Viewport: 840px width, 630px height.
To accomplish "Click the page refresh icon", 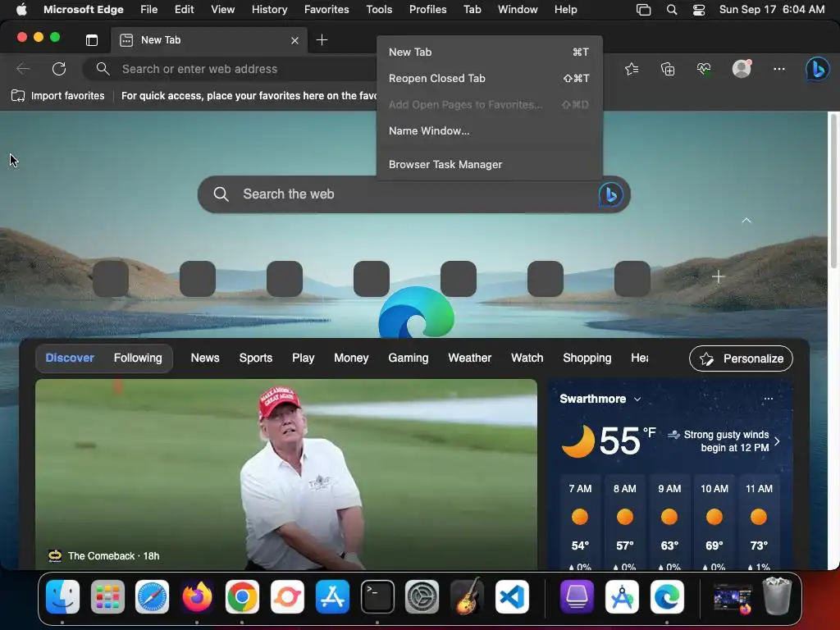I will point(59,69).
